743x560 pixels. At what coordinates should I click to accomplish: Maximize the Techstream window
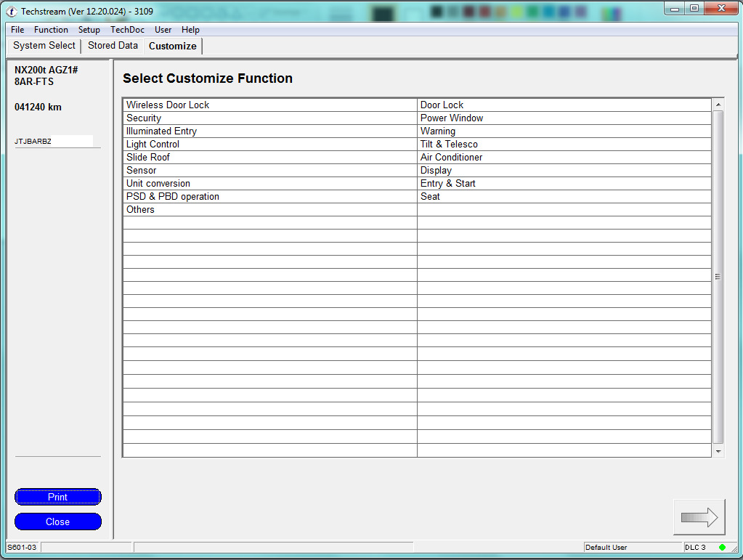point(694,9)
